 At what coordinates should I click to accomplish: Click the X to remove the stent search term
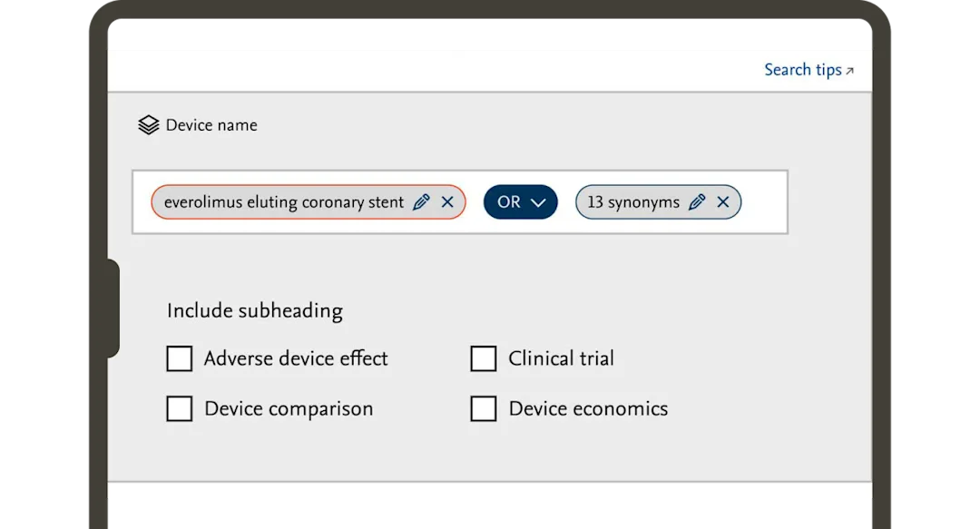[x=446, y=201]
